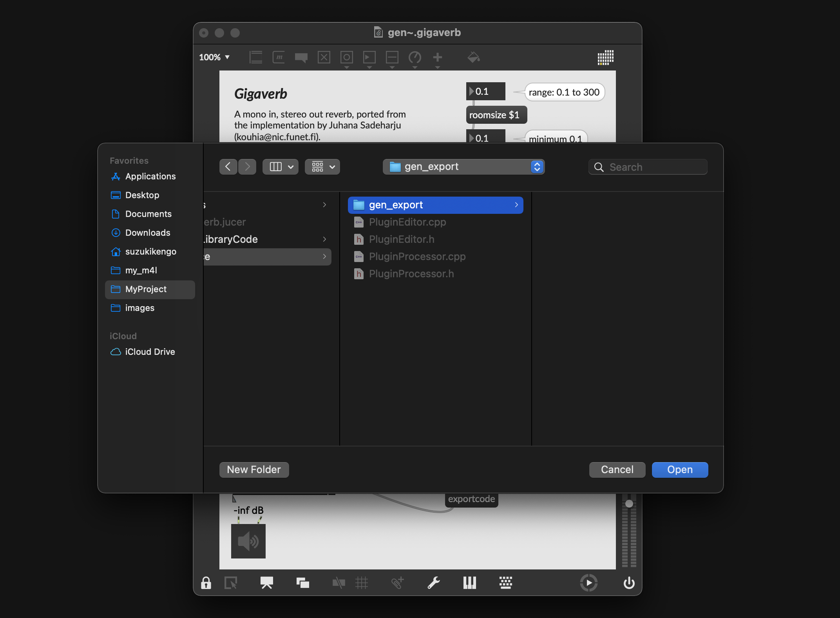Click PluginProcessor.h file
This screenshot has width=840, height=618.
[x=435, y=274]
